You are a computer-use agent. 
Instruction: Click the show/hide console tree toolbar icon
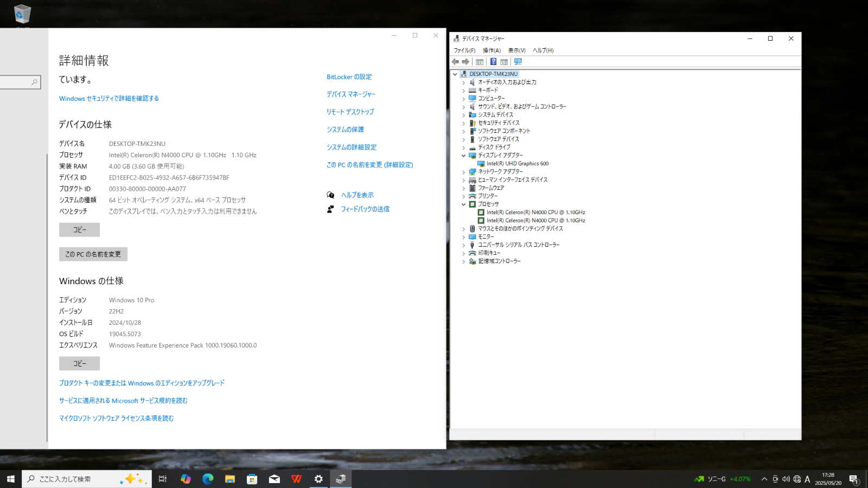pyautogui.click(x=480, y=62)
